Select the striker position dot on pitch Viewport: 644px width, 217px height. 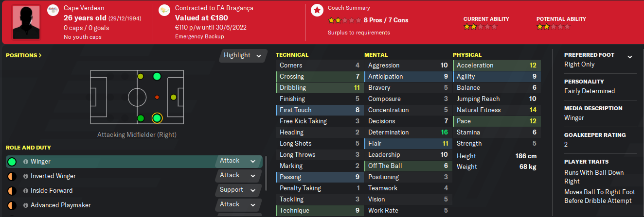click(173, 98)
